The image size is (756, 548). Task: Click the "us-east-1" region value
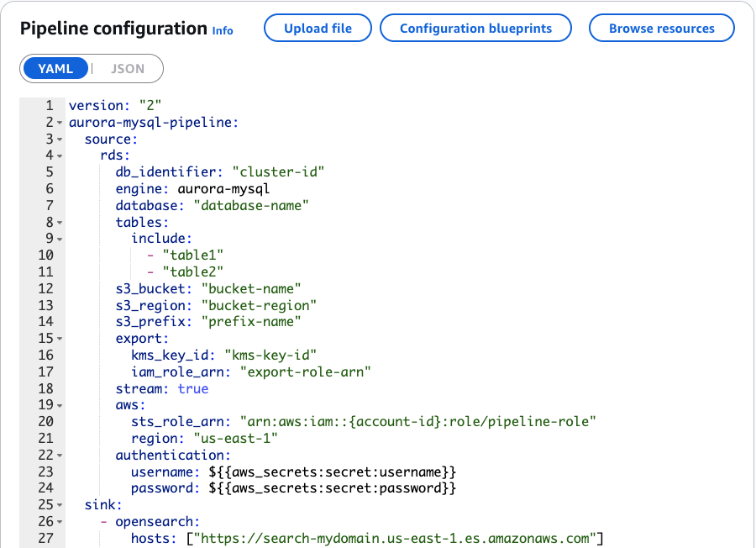click(x=235, y=438)
